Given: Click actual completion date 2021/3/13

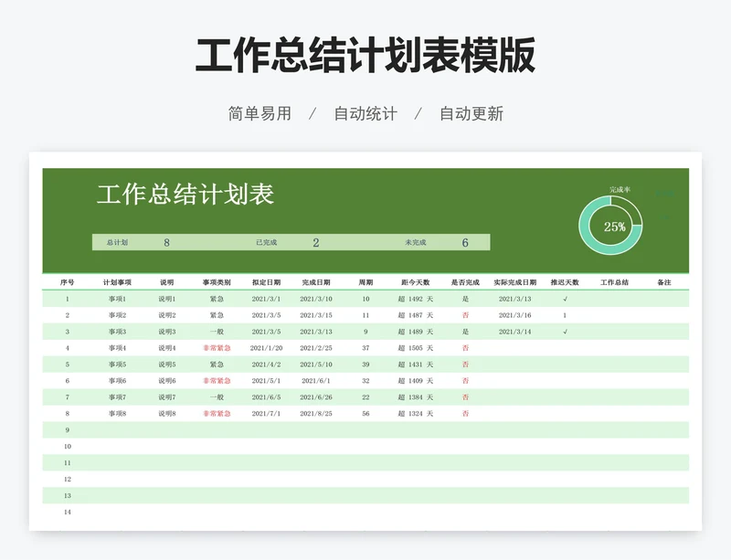Looking at the screenshot, I should click(x=515, y=299).
